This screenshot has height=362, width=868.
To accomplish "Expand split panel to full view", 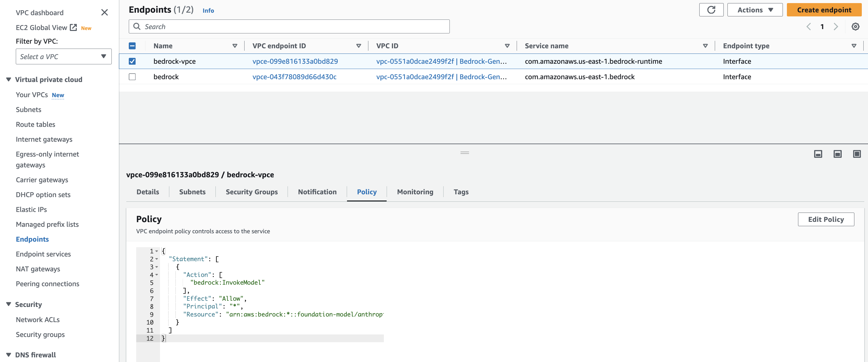I will (856, 154).
